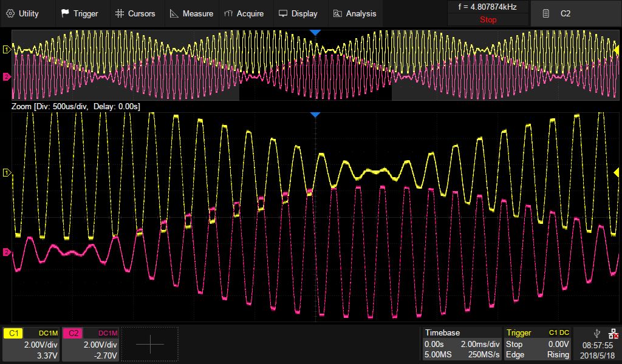Click the blue trigger position marker in zoom view
The height and width of the screenshot is (364, 622).
(x=315, y=115)
